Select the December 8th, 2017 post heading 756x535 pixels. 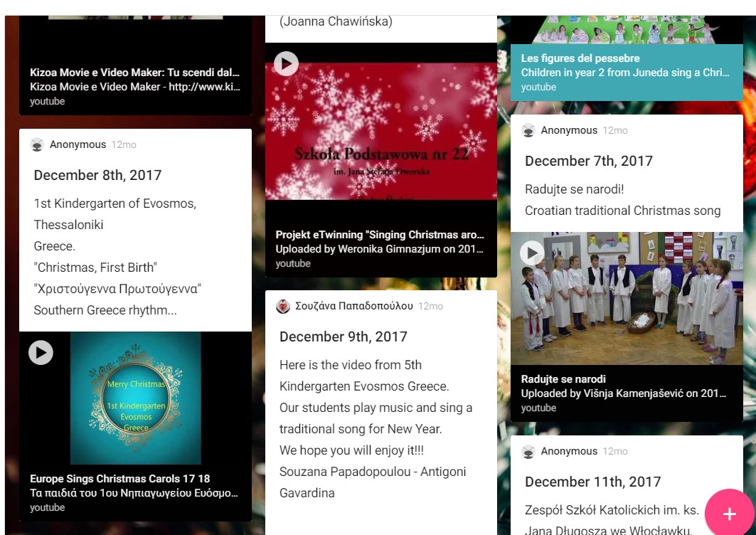point(98,175)
